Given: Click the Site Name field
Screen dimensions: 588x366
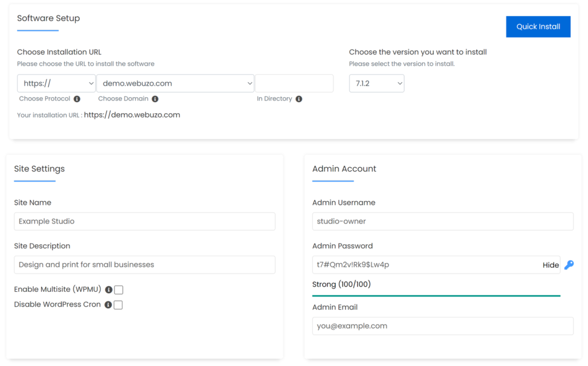Looking at the screenshot, I should click(x=145, y=221).
